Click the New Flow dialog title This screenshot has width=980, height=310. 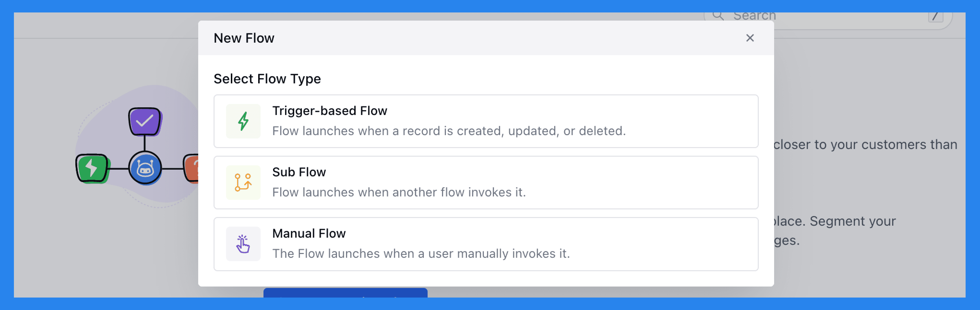(x=245, y=38)
